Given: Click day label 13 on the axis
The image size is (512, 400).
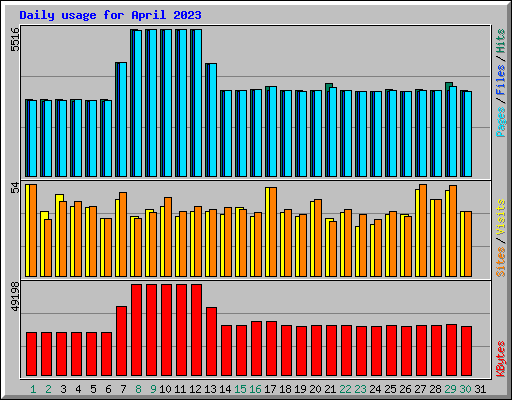Looking at the screenshot, I should [210, 389].
